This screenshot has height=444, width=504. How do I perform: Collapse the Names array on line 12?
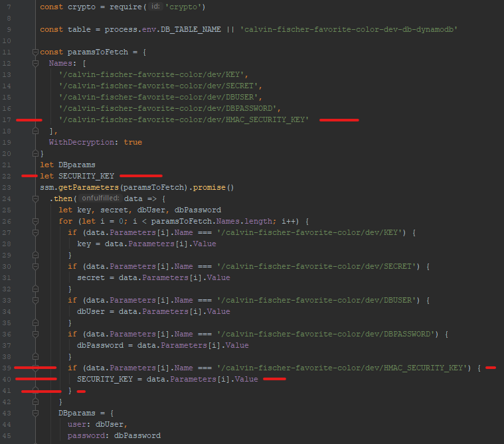pyautogui.click(x=35, y=63)
